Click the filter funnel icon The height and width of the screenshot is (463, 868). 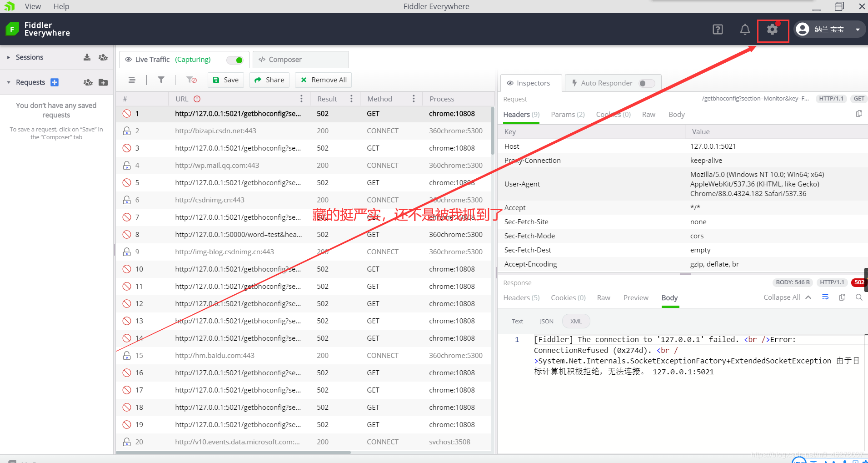click(161, 80)
